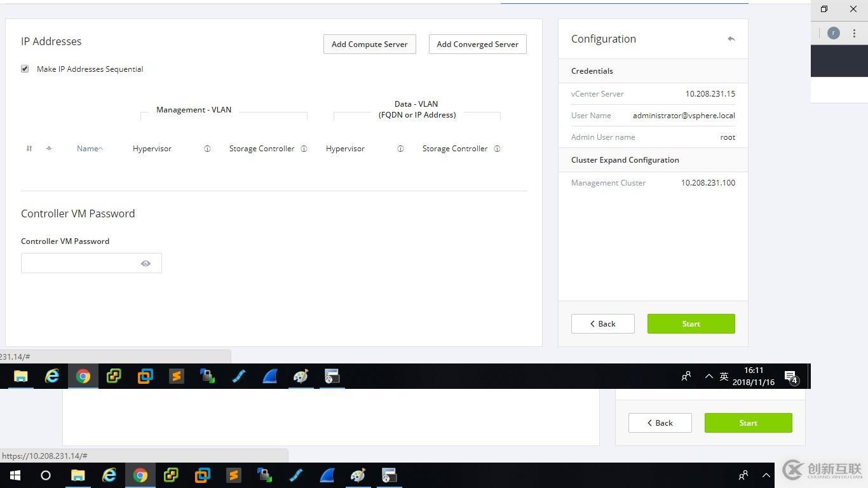Click the Credentials section heading
The width and height of the screenshot is (868, 488).
click(592, 71)
